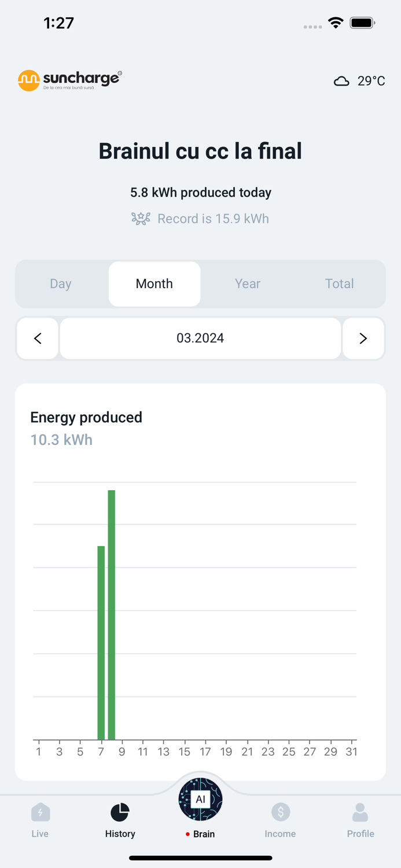Viewport: 401px width, 868px height.
Task: Open the Live tab icon
Action: coord(40,812)
